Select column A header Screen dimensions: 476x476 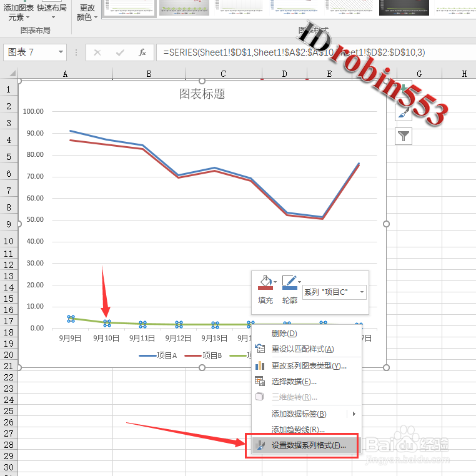coord(65,74)
